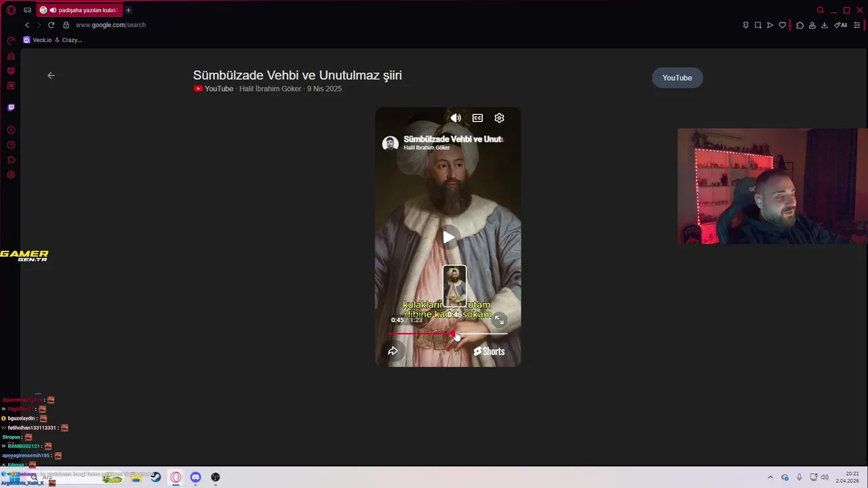Click the Flow send arrow icon in toolbar

click(x=770, y=25)
